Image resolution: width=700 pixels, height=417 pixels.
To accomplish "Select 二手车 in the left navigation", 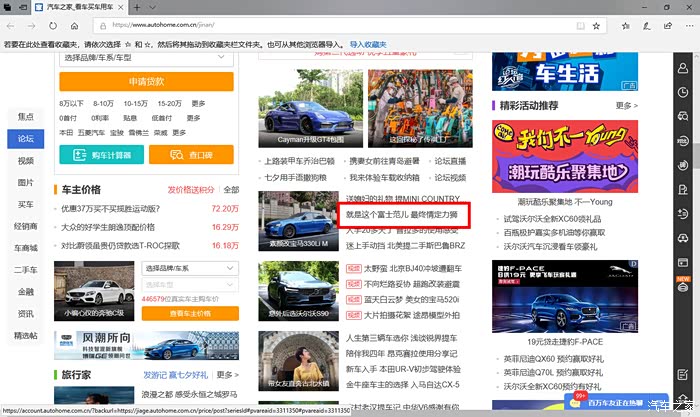I will point(25,270).
